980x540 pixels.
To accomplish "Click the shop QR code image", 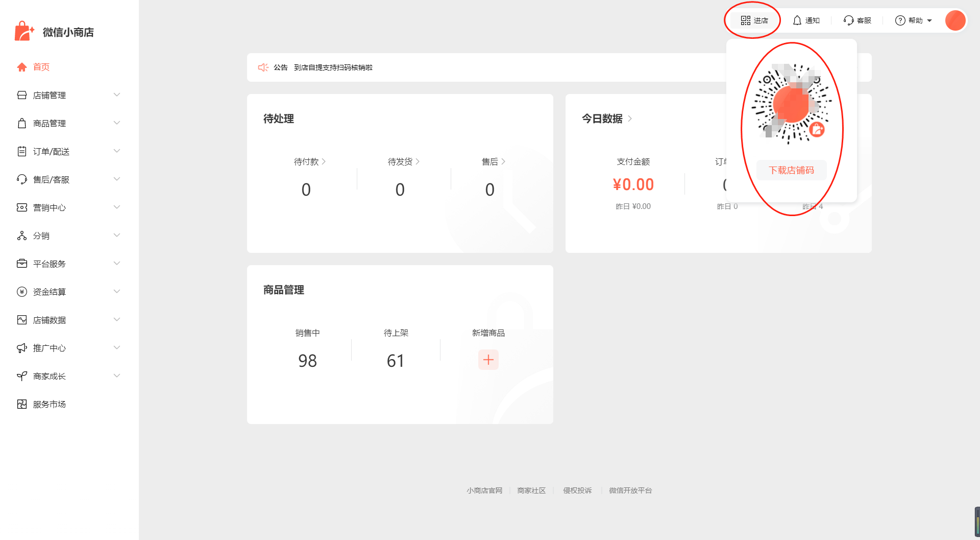I will (792, 104).
